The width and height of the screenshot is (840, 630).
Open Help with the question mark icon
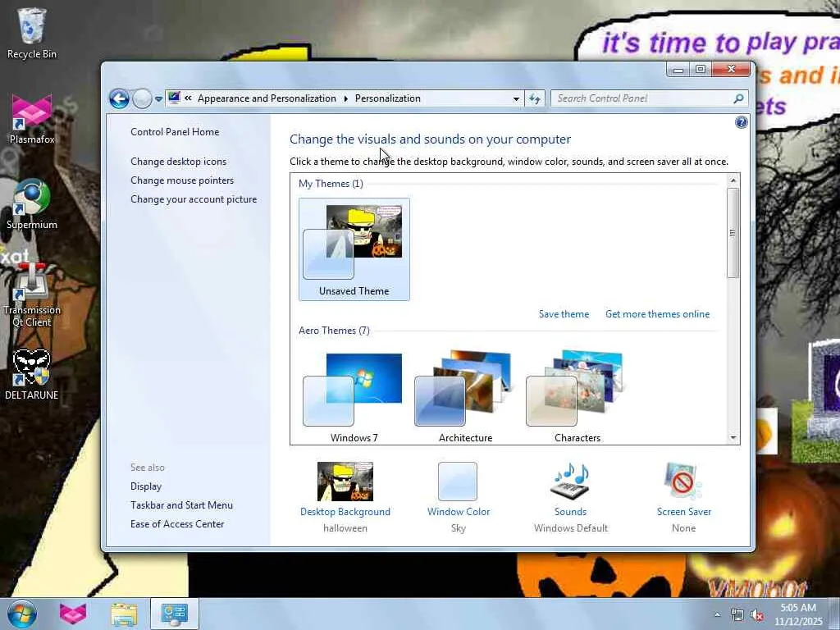741,123
